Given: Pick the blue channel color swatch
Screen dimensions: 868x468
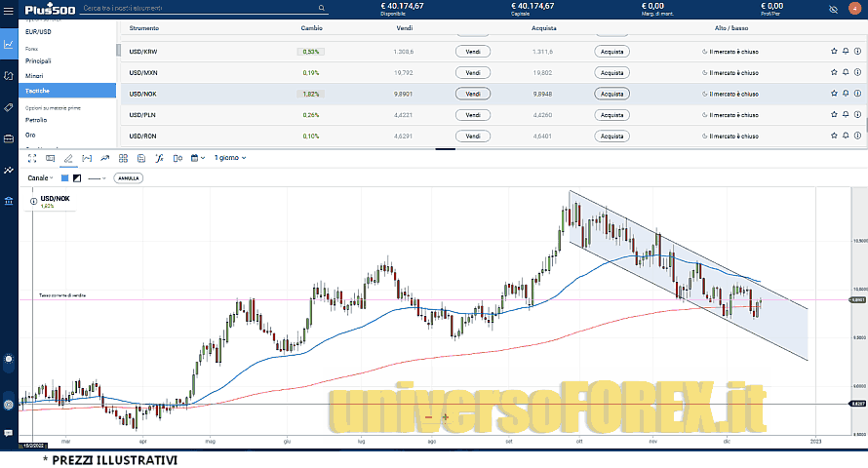Looking at the screenshot, I should (x=65, y=178).
